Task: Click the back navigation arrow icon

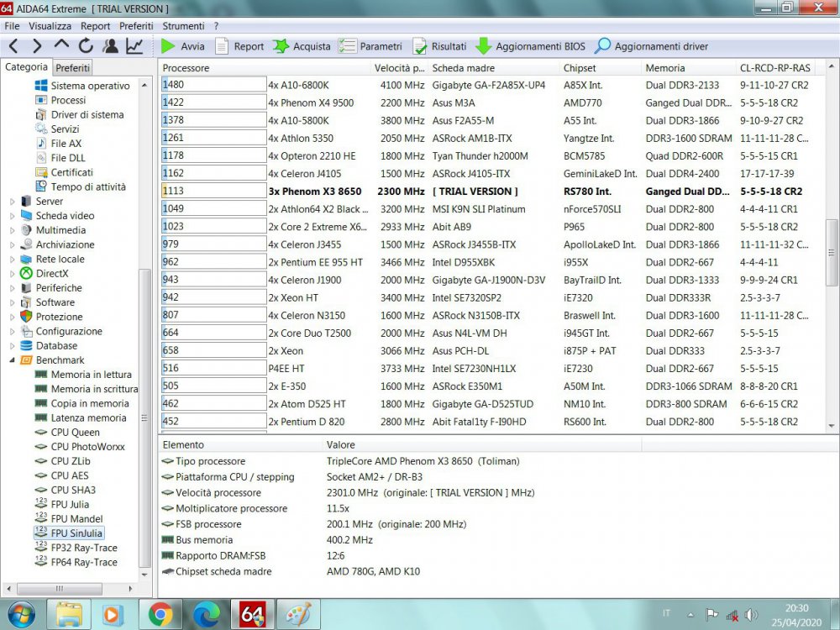Action: tap(14, 46)
